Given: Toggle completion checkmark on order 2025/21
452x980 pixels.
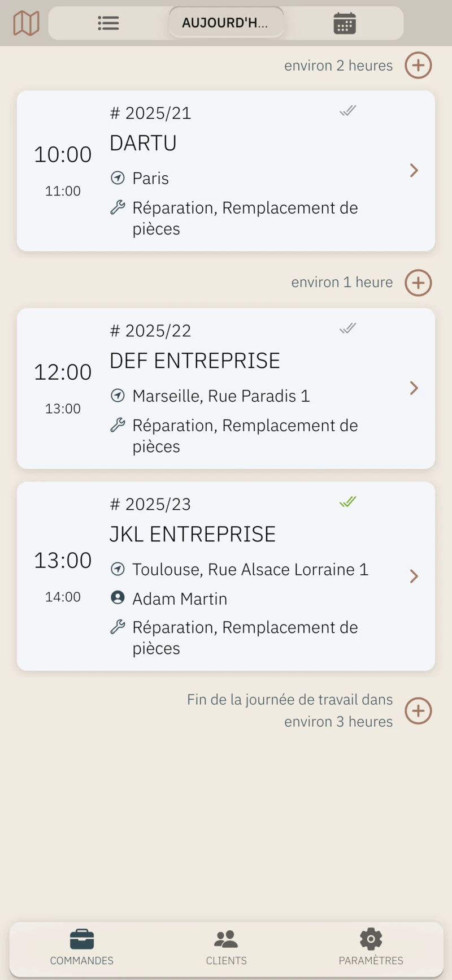Looking at the screenshot, I should (348, 111).
